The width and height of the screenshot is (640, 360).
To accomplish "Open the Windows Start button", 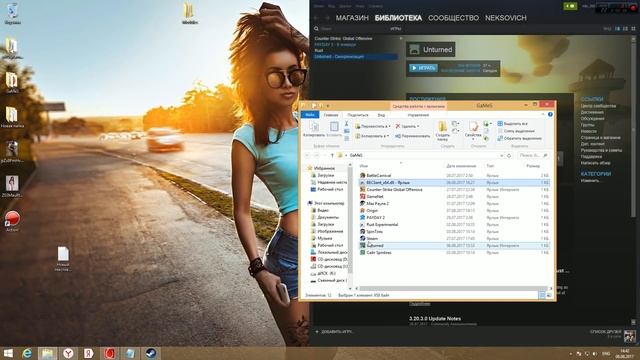I will point(8,353).
